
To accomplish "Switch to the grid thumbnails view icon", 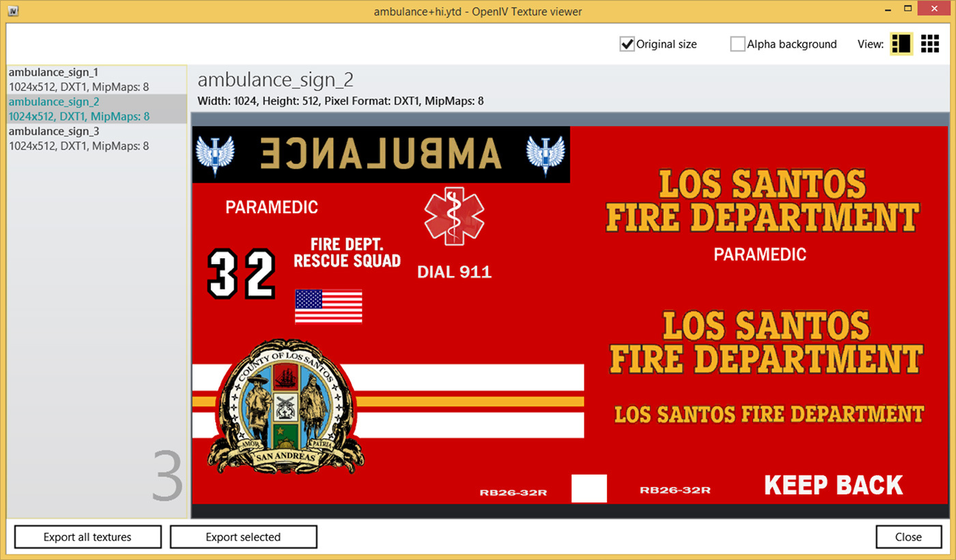I will [x=930, y=44].
